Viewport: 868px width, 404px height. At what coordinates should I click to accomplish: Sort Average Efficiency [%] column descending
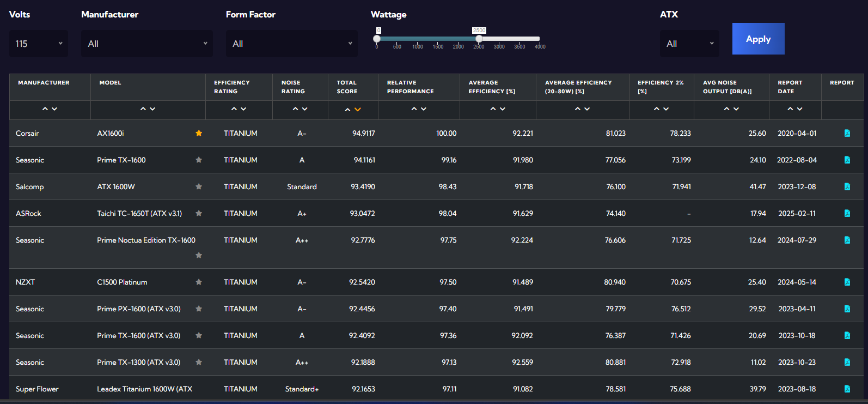click(x=503, y=109)
